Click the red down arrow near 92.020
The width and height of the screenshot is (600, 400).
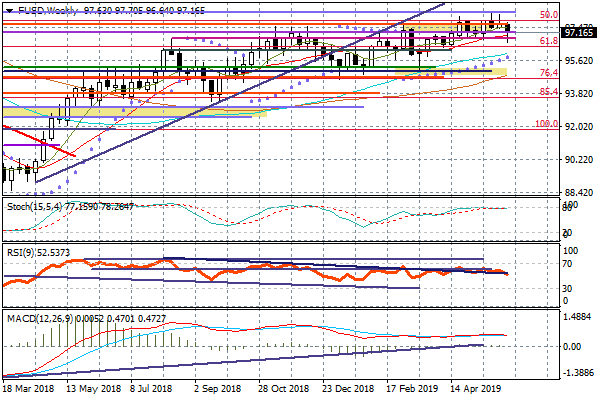(40, 143)
